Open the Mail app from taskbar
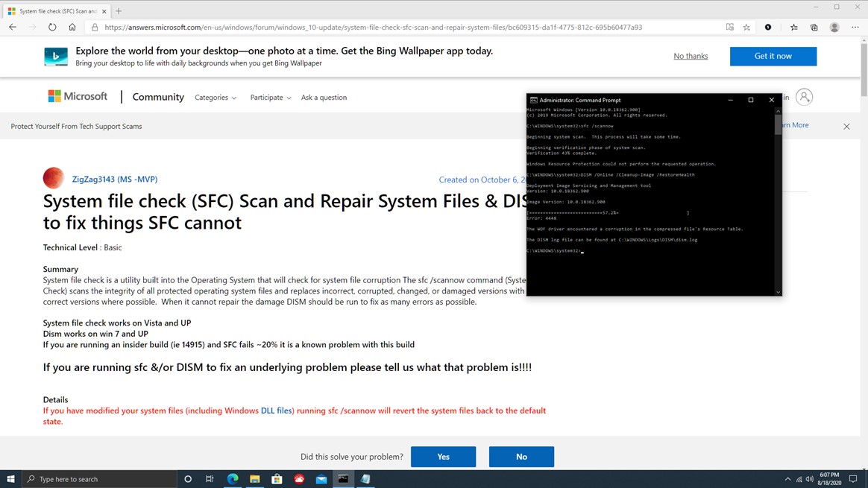This screenshot has width=868, height=488. [x=321, y=479]
